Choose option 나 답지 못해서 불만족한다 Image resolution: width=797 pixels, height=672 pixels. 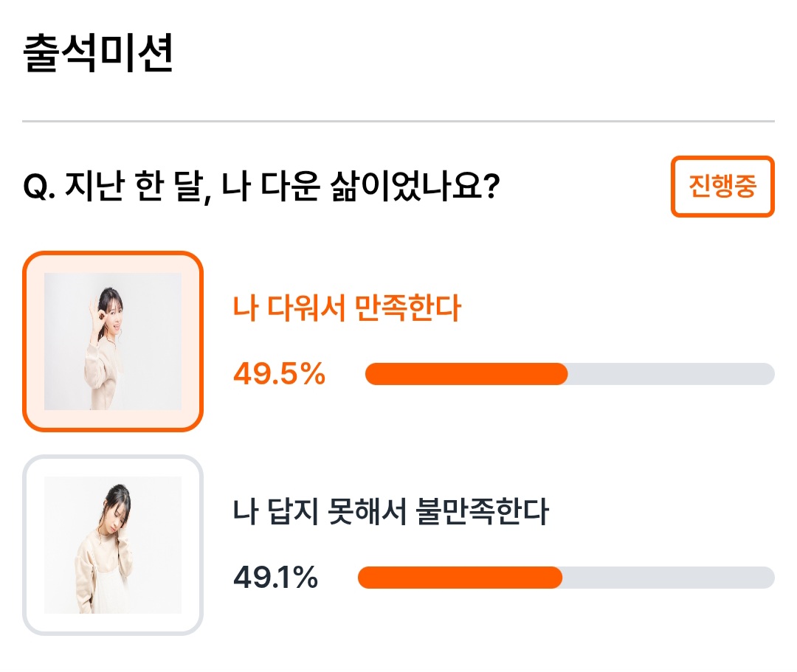click(391, 511)
